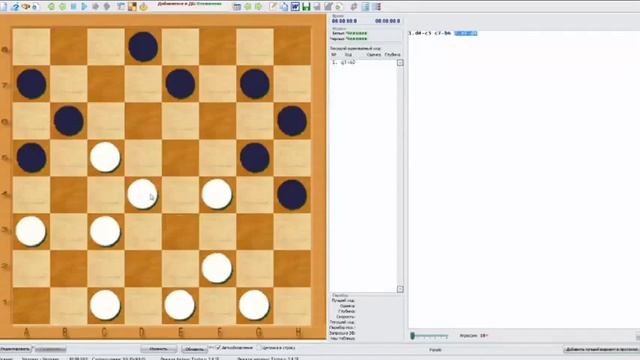Image resolution: width=640 pixels, height=360 pixels.
Task: Click the blue square stop icon
Action: tap(73, 7)
